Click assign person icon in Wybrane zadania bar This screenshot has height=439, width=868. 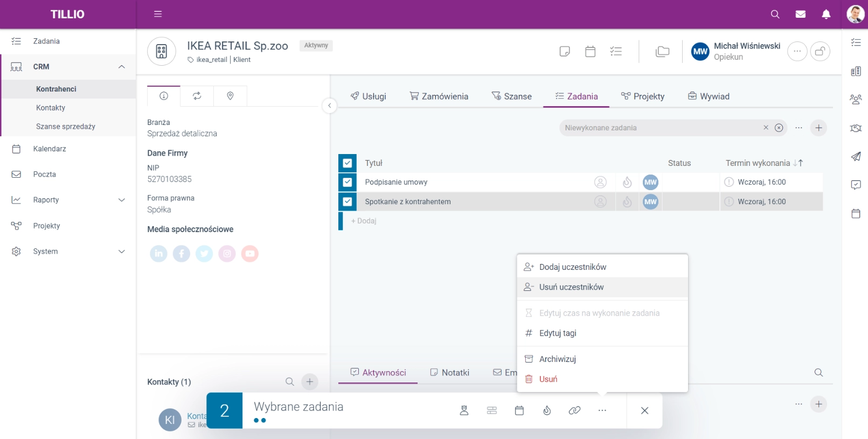(464, 410)
